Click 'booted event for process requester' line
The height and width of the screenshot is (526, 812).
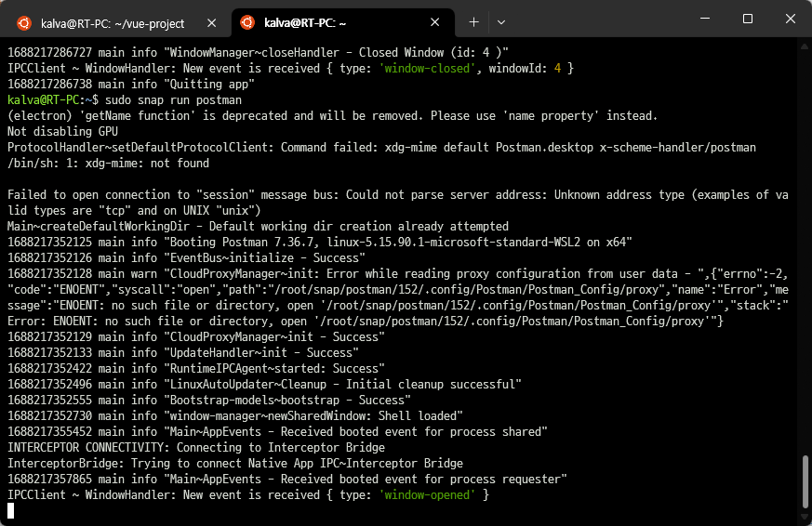tap(287, 479)
